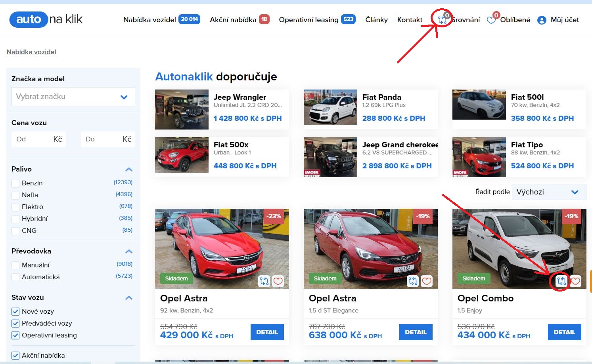Click the Opel Astra -19% discount badge
Viewport: 592px width, 364px height.
click(423, 216)
